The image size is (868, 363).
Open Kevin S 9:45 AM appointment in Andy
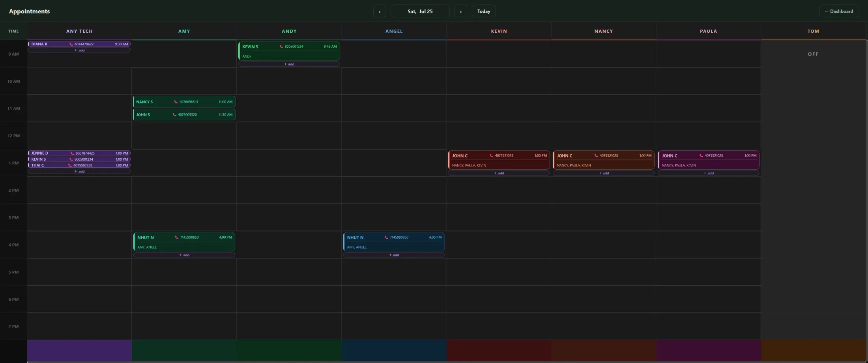[x=289, y=51]
